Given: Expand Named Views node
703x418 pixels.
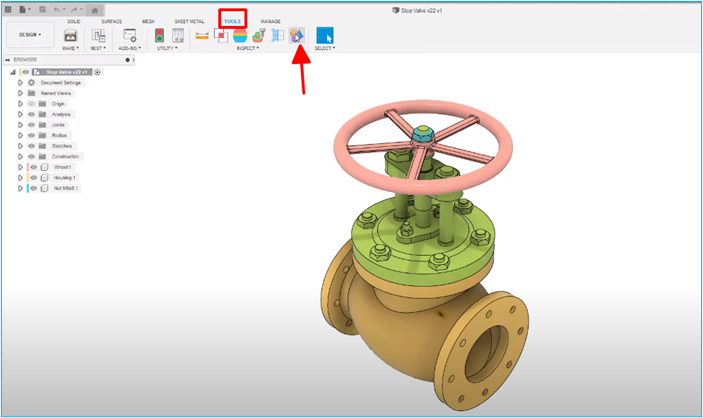Looking at the screenshot, I should click(20, 93).
